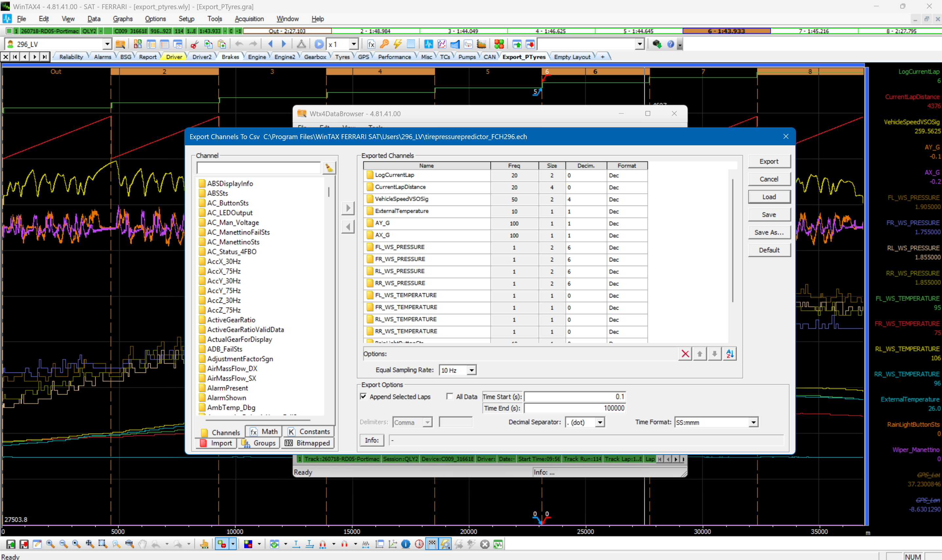Move selected exported channel up
The image size is (942, 560).
700,354
